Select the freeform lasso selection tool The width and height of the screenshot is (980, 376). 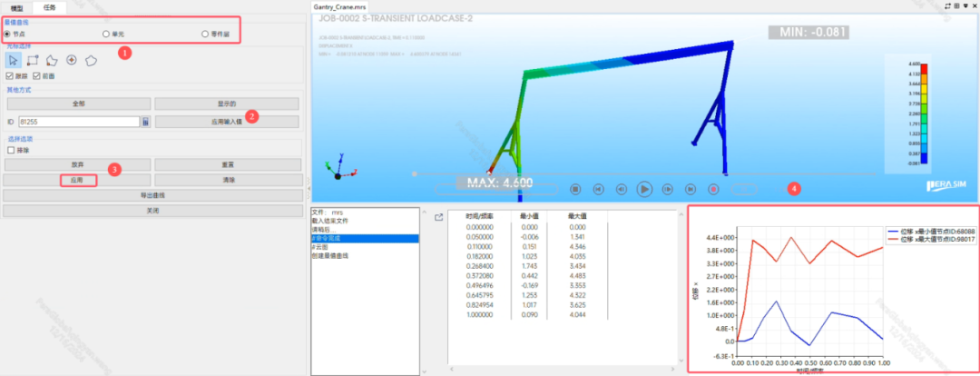[90, 60]
